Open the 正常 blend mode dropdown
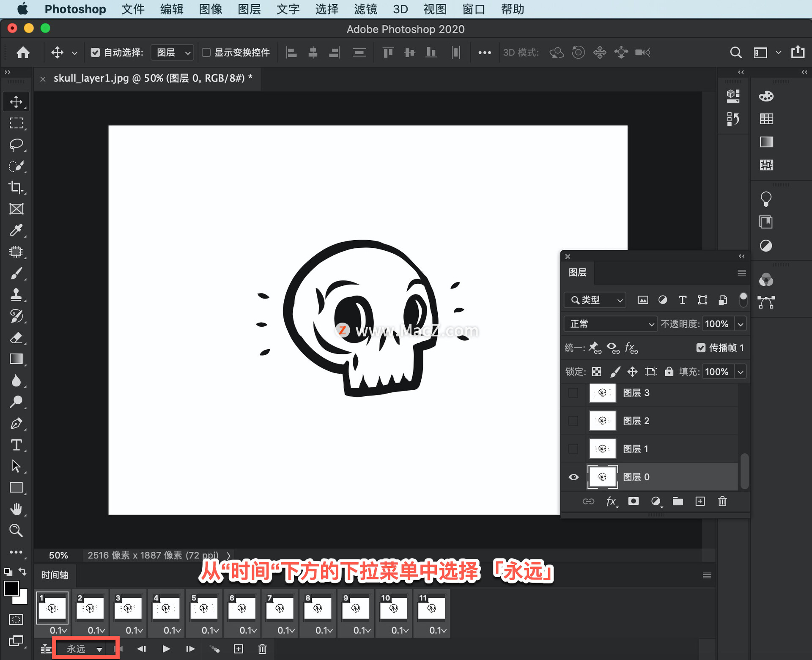Image resolution: width=812 pixels, height=660 pixels. click(610, 324)
